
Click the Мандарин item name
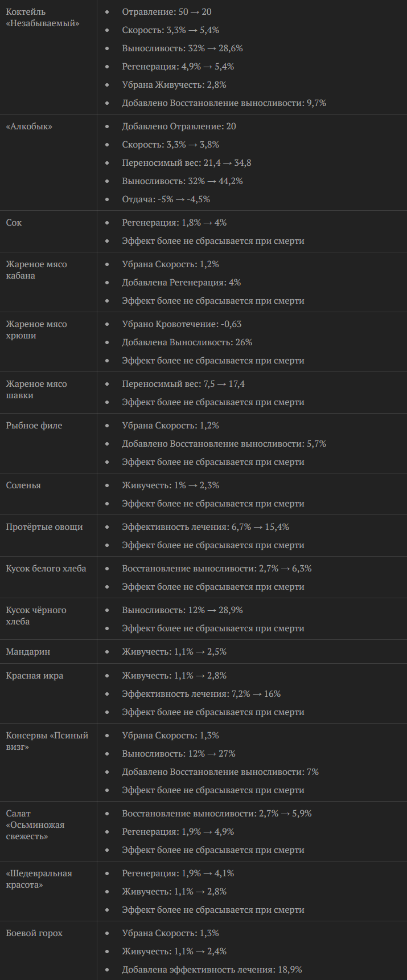tap(28, 652)
